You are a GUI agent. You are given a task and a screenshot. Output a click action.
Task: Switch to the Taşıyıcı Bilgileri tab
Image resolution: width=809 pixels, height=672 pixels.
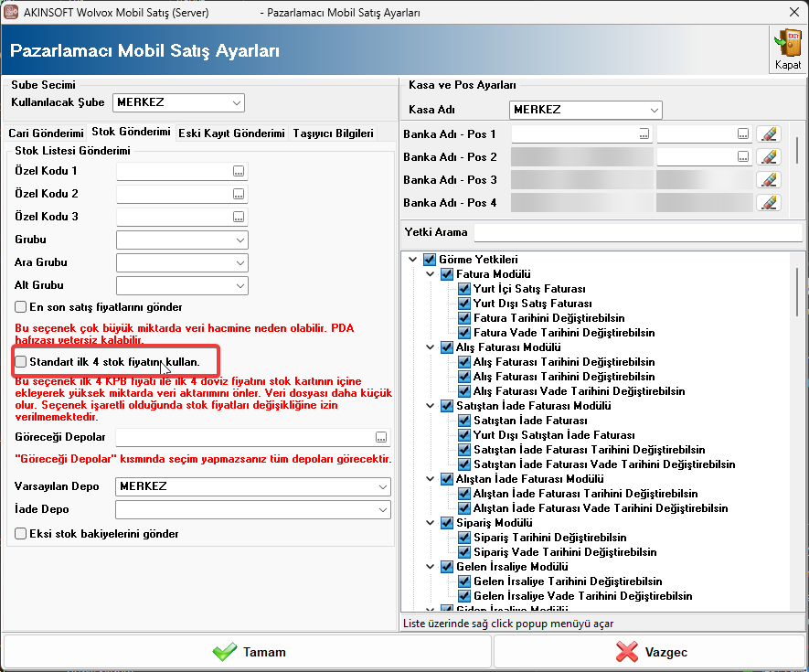pyautogui.click(x=333, y=133)
